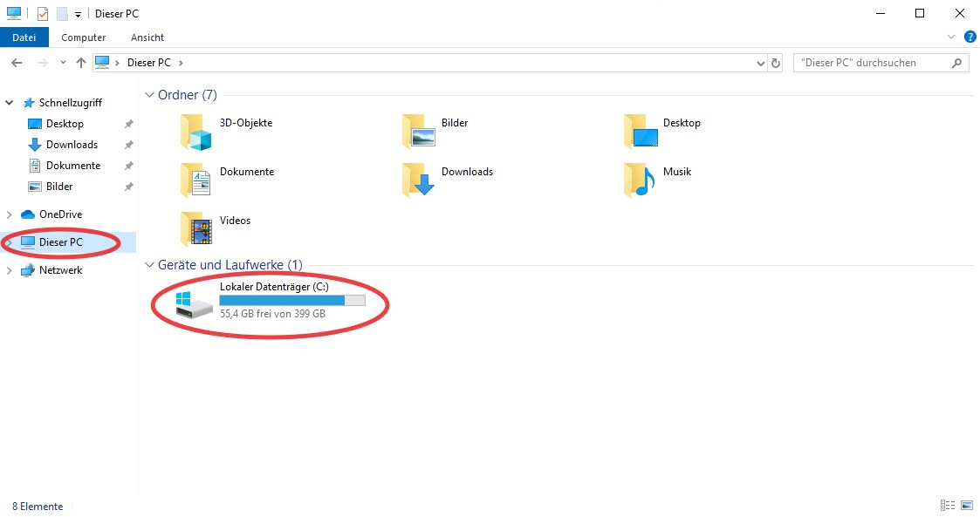Click the OneDrive label in sidebar
The height and width of the screenshot is (517, 980).
coord(60,214)
